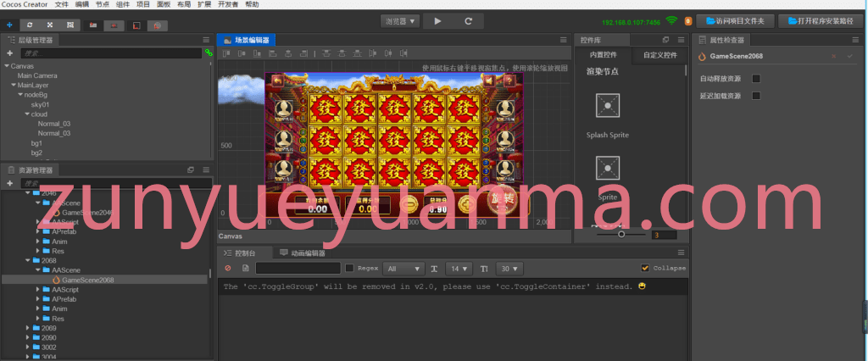
Task: Select the Move transform tool
Action: click(x=9, y=25)
